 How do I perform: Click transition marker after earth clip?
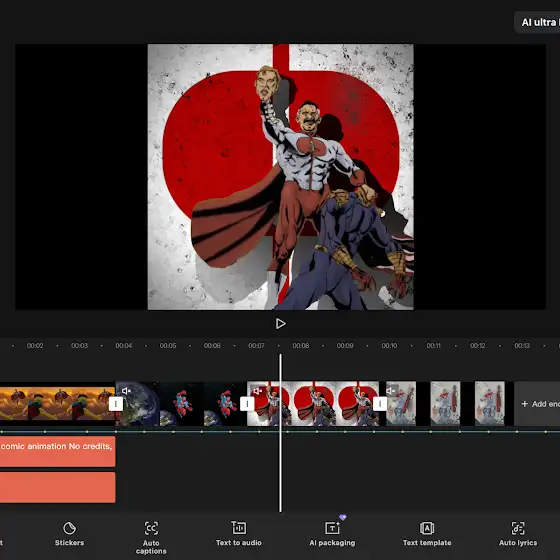(247, 404)
